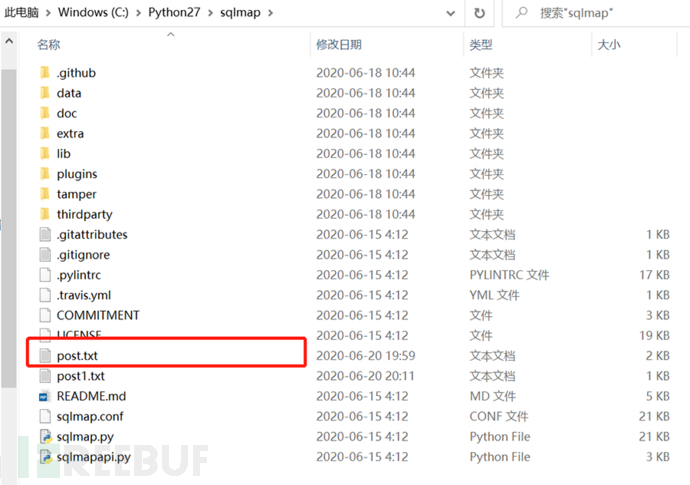
Task: Select the tamper folder name
Action: tap(77, 195)
